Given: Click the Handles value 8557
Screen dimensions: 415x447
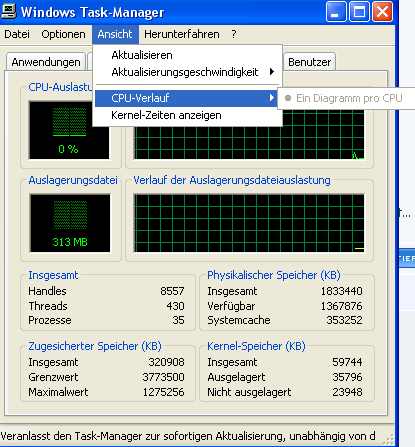Looking at the screenshot, I should (x=172, y=291).
